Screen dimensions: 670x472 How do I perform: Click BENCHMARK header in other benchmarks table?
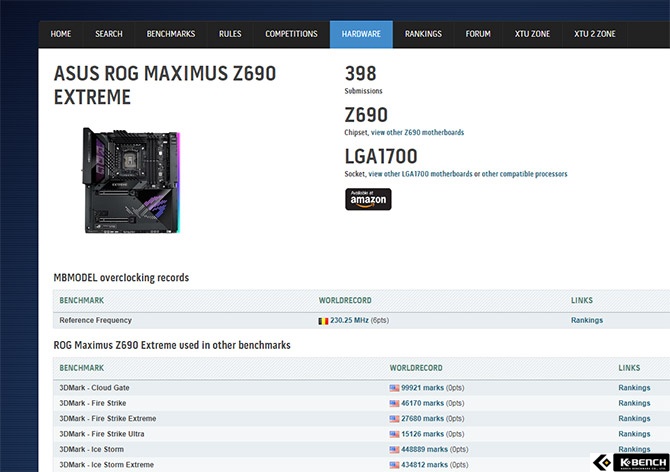[x=82, y=368]
